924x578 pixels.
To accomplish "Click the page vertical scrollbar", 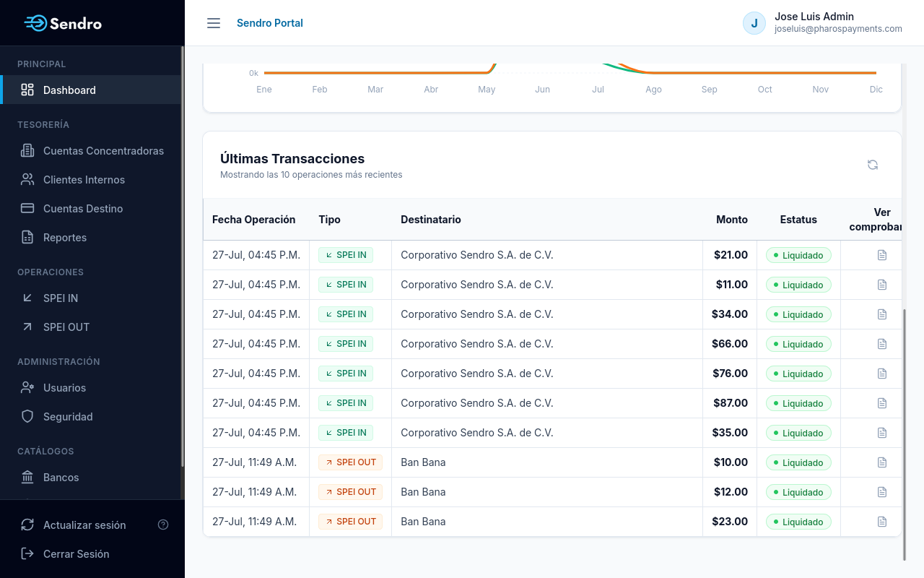I will point(904,434).
